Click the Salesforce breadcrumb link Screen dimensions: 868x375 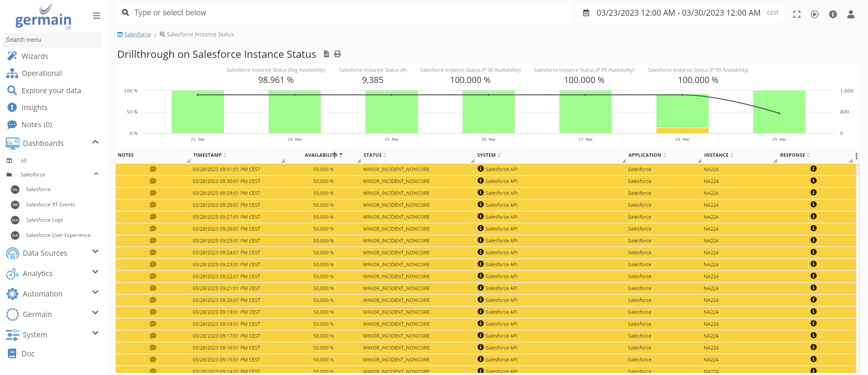pos(137,34)
